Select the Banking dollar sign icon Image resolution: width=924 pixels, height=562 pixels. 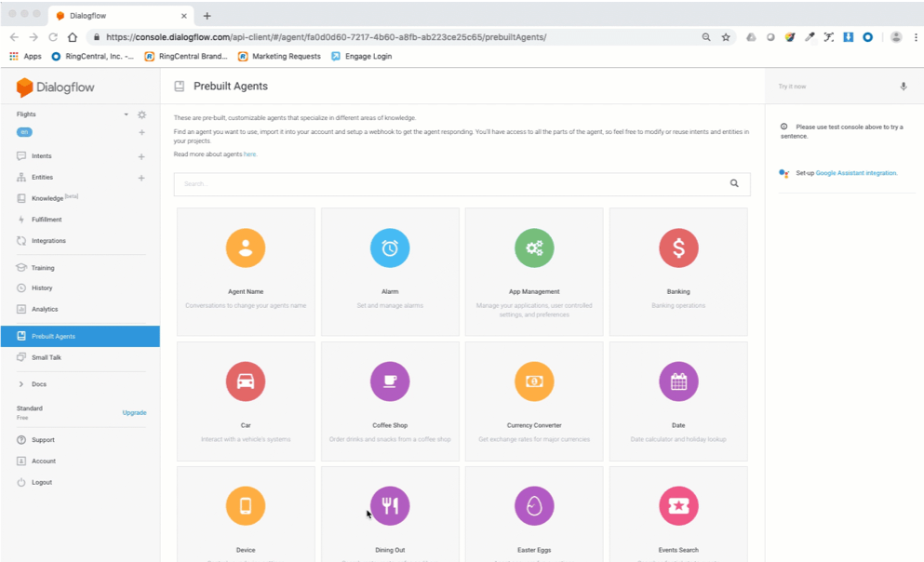(678, 248)
